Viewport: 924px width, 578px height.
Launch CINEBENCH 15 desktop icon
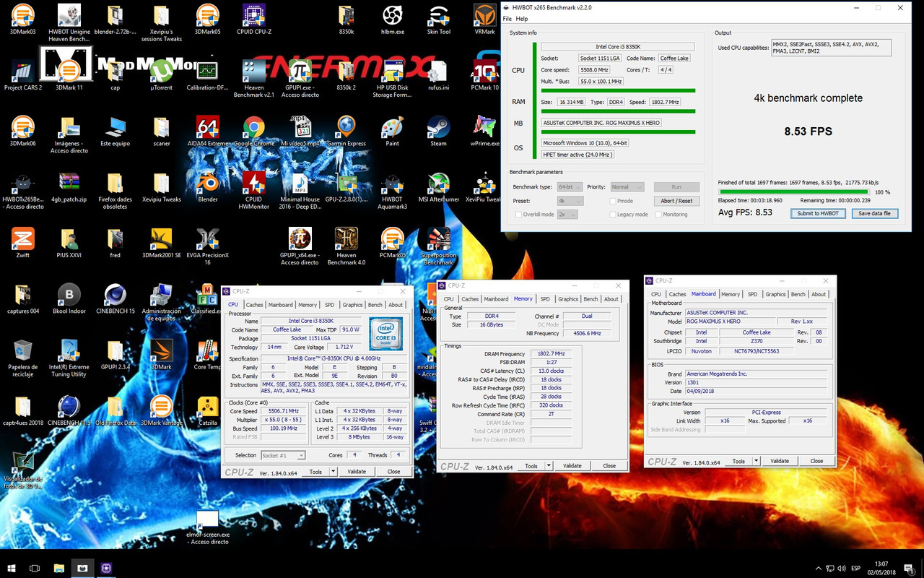[x=115, y=299]
